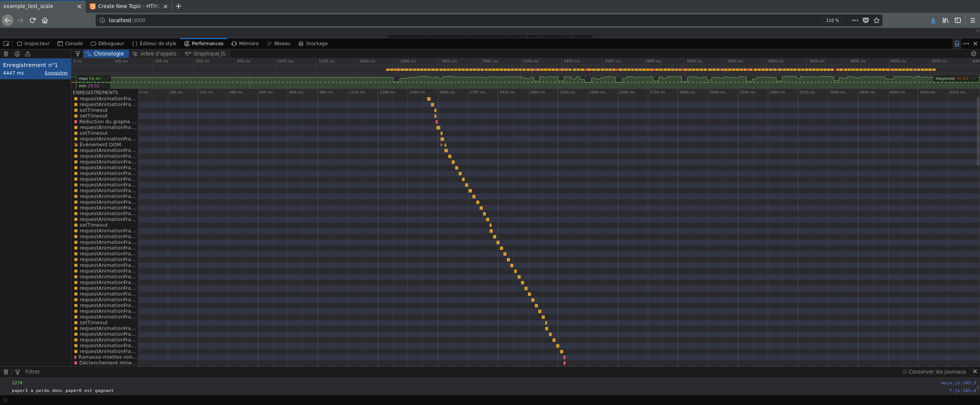Clear the console output with trash icon
This screenshot has width=980, height=405.
pyautogui.click(x=6, y=372)
